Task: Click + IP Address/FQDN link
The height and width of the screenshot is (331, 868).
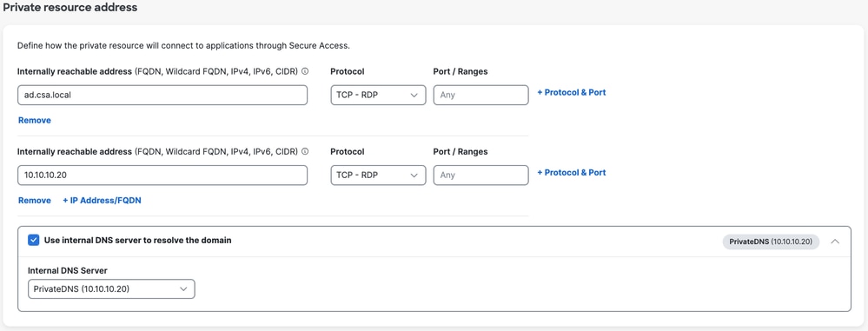Action: (x=102, y=201)
